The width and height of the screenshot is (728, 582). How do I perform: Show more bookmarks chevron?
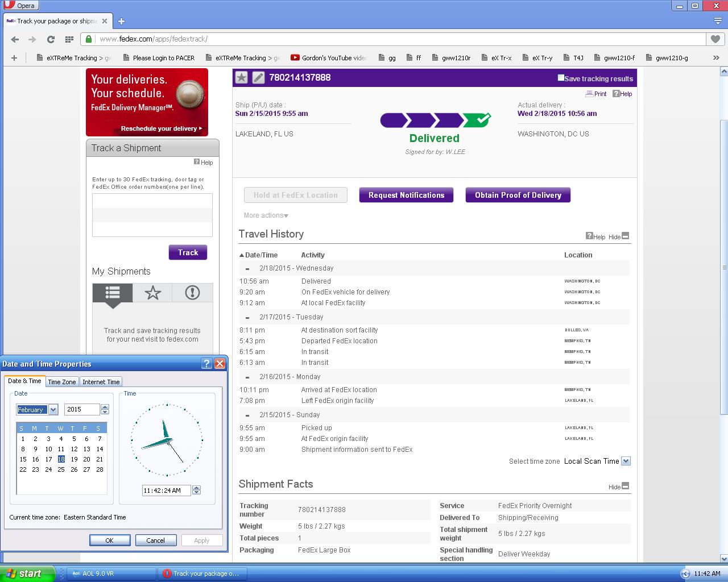[x=716, y=57]
